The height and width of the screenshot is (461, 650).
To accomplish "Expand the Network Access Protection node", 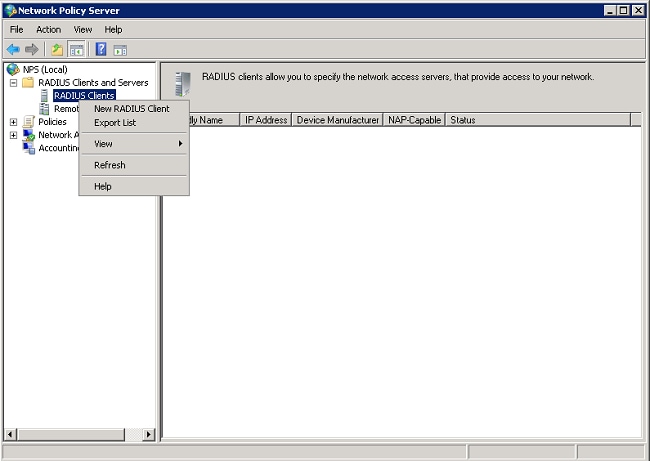I will [x=13, y=135].
